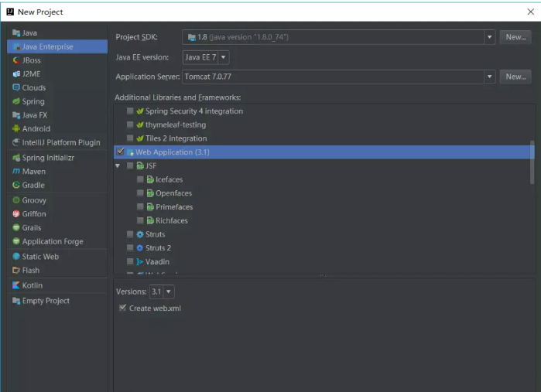Viewport: 541px width, 392px height.
Task: Check the Richfaces checkbox
Action: tap(140, 220)
